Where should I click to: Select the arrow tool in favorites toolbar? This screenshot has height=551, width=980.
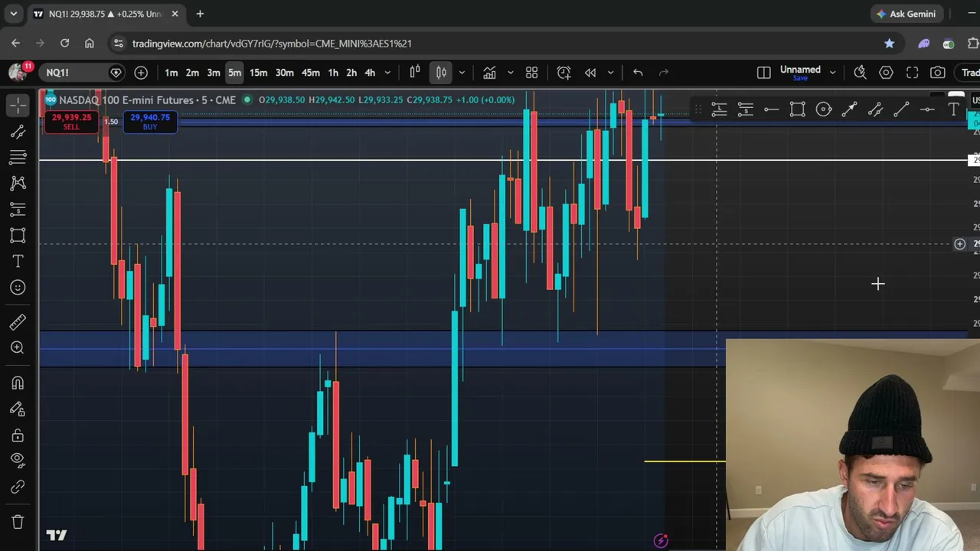[849, 109]
